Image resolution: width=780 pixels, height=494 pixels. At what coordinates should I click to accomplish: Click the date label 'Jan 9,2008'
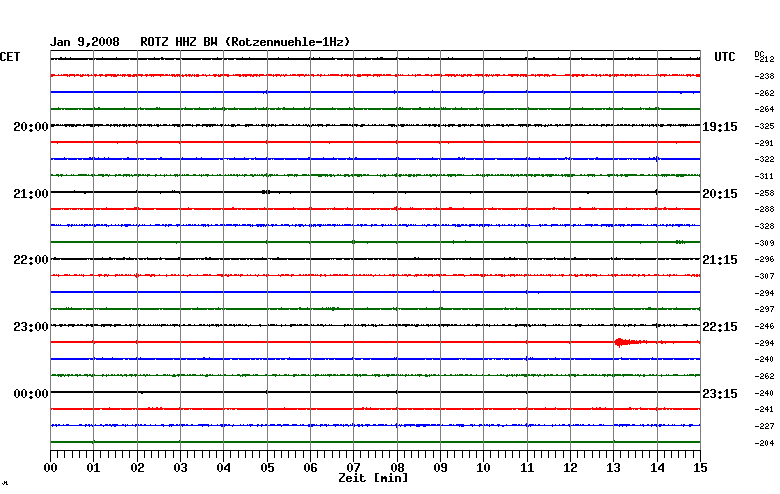85,42
